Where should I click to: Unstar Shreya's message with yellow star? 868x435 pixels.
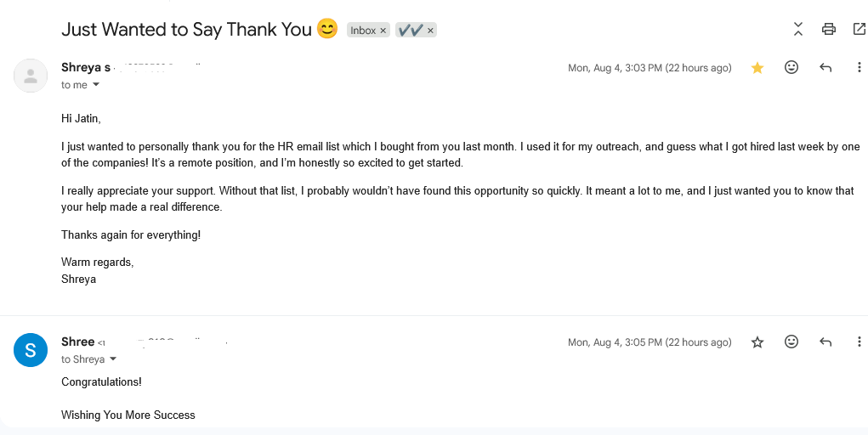[757, 67]
